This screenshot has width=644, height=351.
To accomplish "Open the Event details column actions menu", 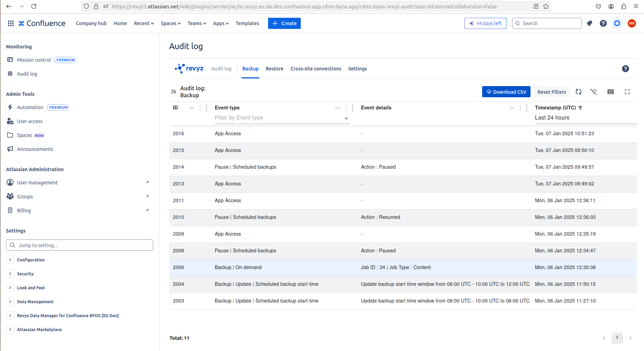I will (520, 108).
